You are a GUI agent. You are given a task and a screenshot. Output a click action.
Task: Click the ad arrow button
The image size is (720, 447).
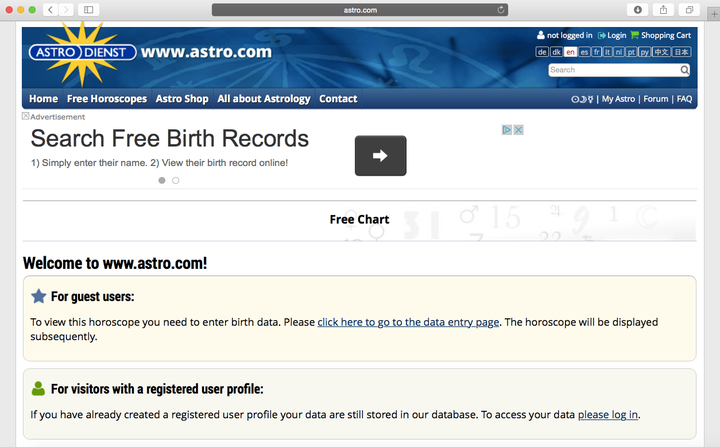click(380, 155)
